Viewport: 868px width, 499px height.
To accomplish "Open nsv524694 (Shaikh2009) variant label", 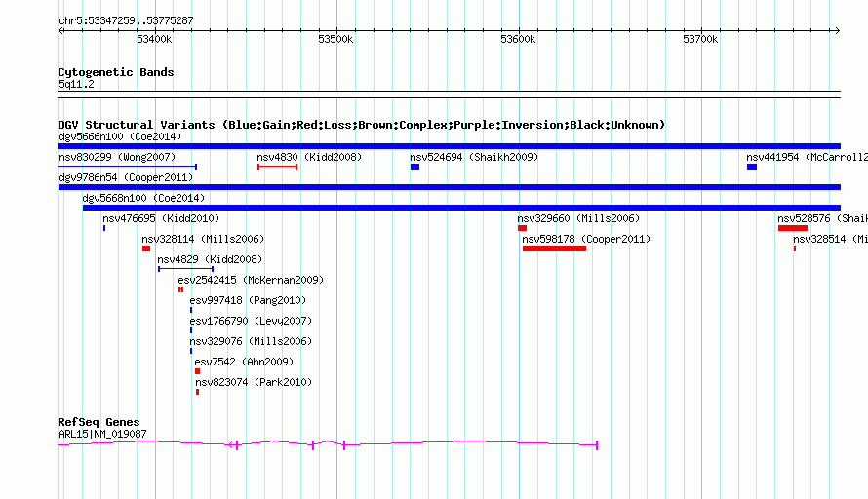I will (474, 157).
